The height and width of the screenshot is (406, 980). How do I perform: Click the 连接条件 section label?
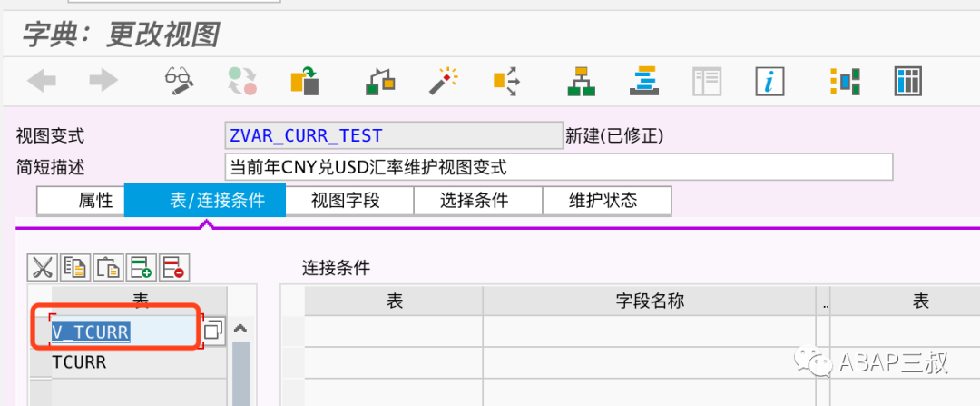coord(337,268)
